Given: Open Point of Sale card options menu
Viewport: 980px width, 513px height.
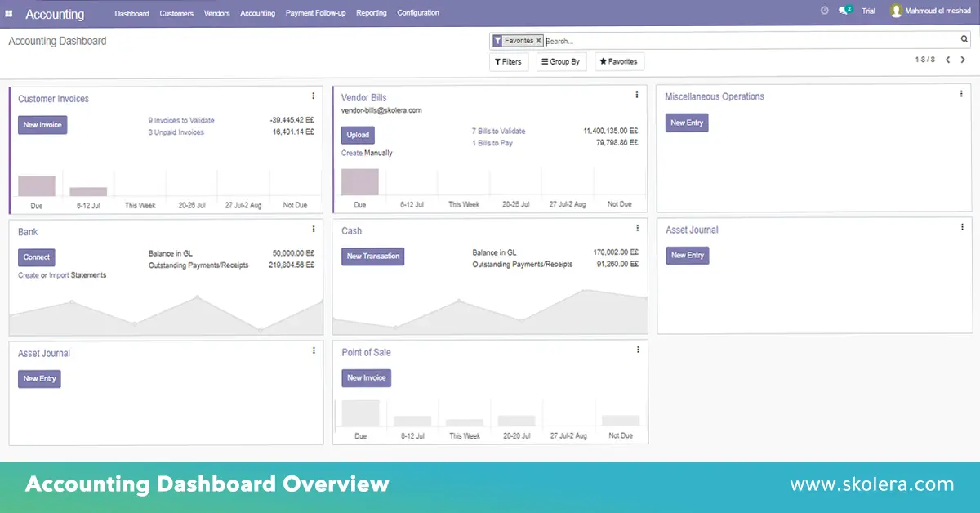Looking at the screenshot, I should pos(638,350).
